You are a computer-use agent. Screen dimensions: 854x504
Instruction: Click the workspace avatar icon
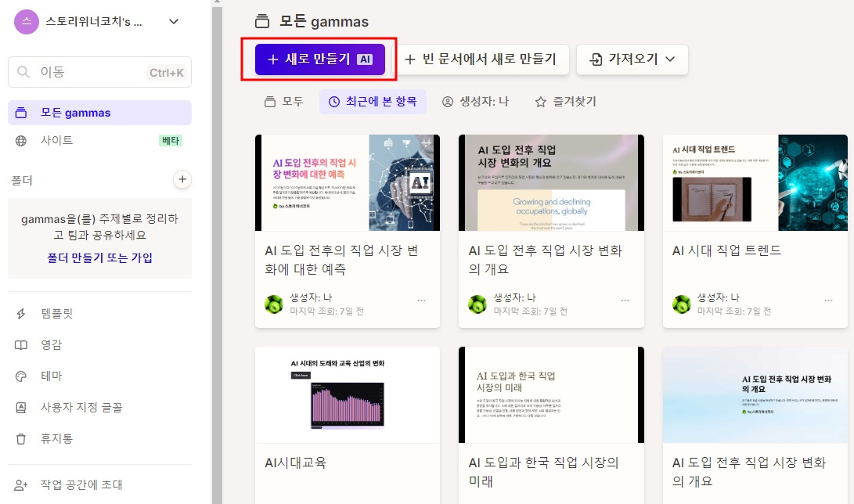pyautogui.click(x=26, y=21)
